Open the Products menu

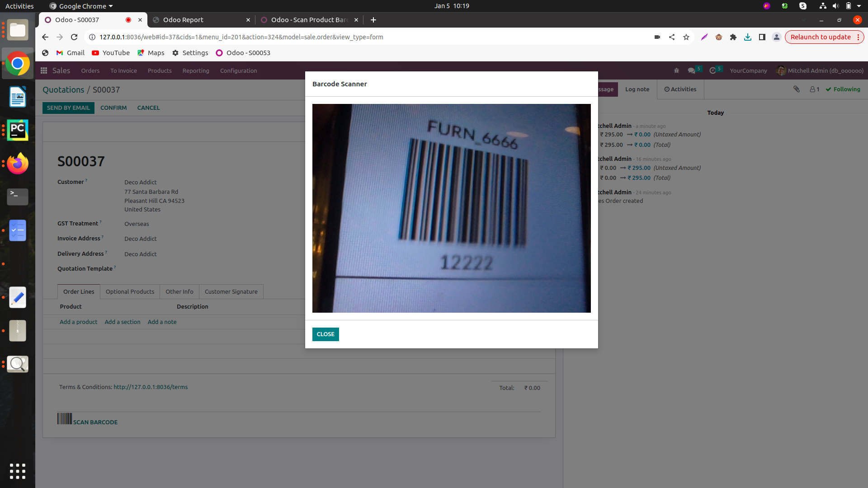(160, 71)
